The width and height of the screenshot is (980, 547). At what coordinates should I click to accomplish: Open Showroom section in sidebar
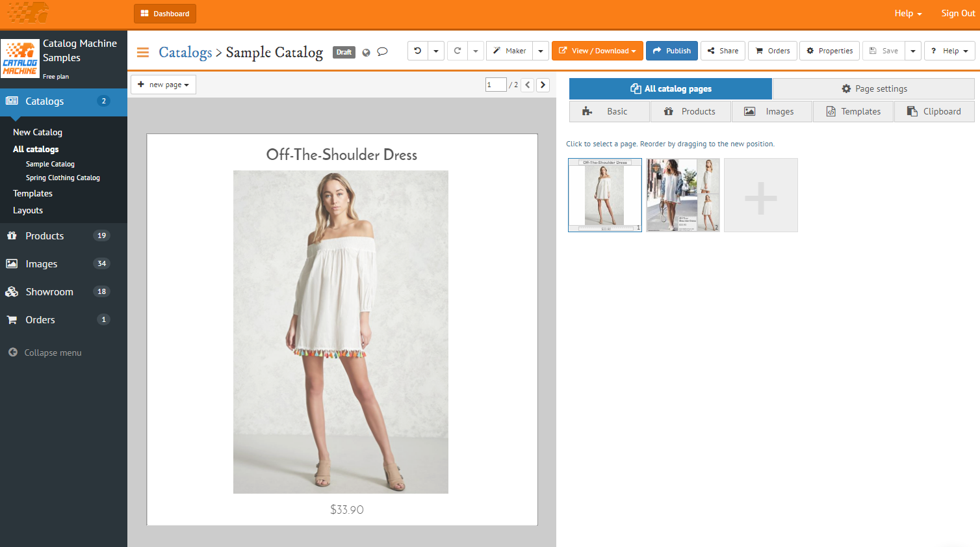[64, 291]
